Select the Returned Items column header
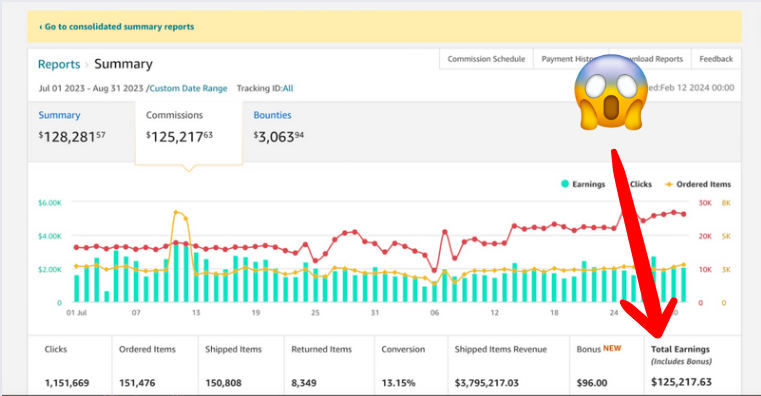The image size is (761, 396). pyautogui.click(x=321, y=349)
